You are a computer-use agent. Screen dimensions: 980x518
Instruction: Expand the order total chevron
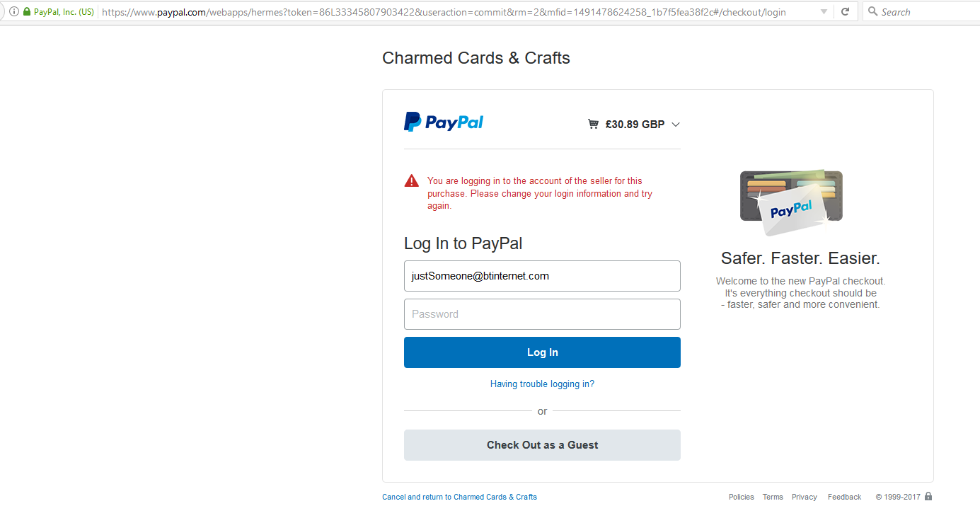click(x=676, y=125)
